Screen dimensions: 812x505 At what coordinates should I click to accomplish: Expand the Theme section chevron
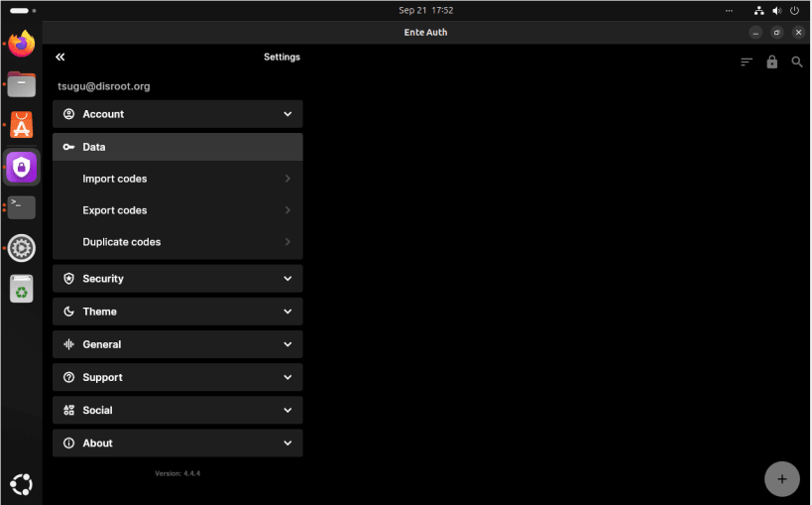pos(288,312)
